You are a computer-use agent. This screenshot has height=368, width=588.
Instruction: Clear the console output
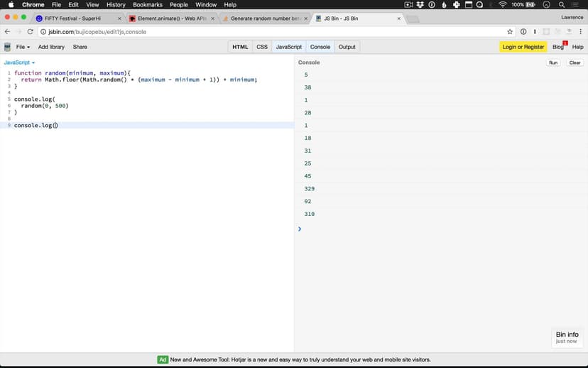(575, 63)
